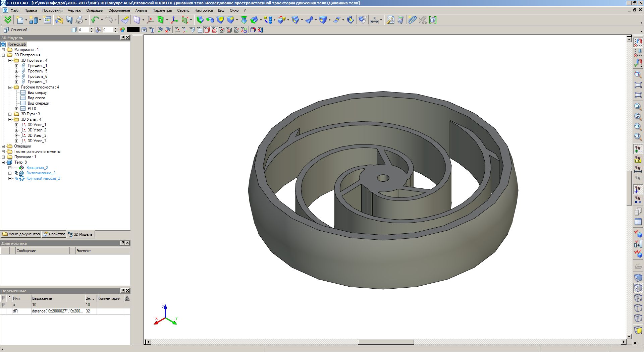Click the layers stack icon beside level field
Image resolution: width=644 pixels, height=352 pixels.
74,30
